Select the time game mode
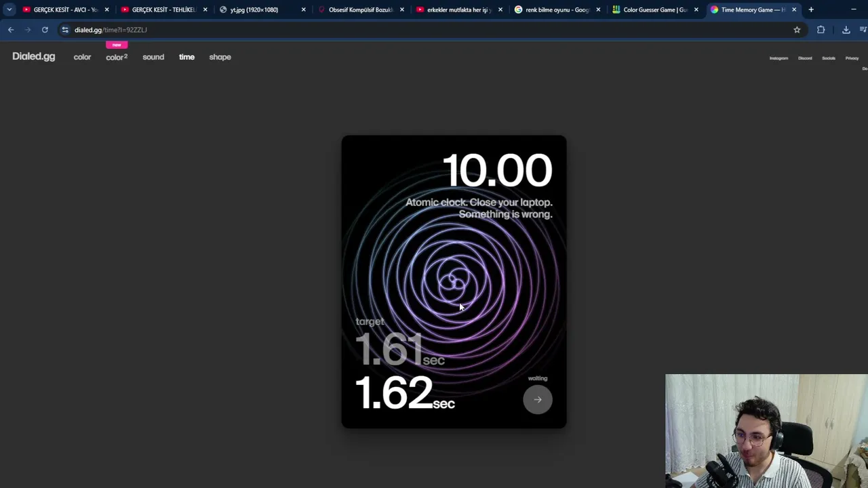The width and height of the screenshot is (868, 488). click(186, 57)
